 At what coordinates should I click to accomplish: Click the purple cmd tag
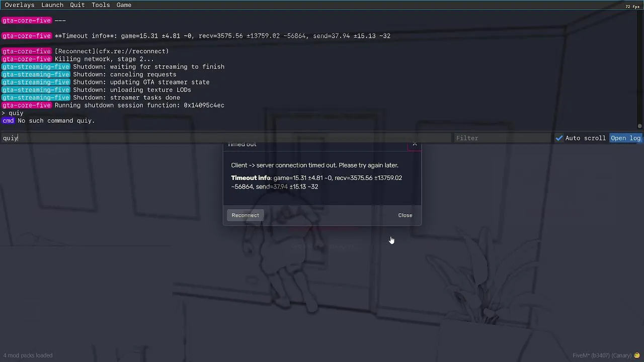(8, 121)
